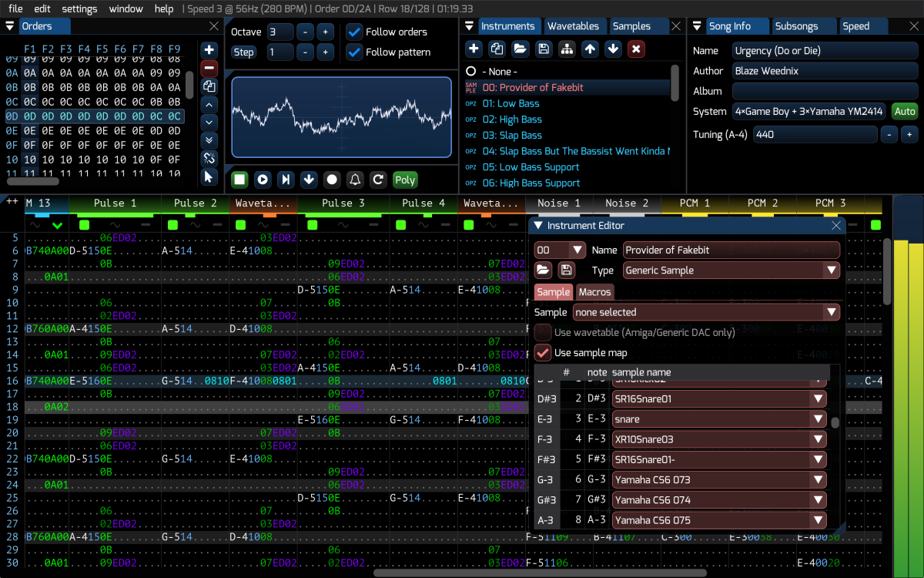Turn off Use sample map checkbox

(x=543, y=353)
